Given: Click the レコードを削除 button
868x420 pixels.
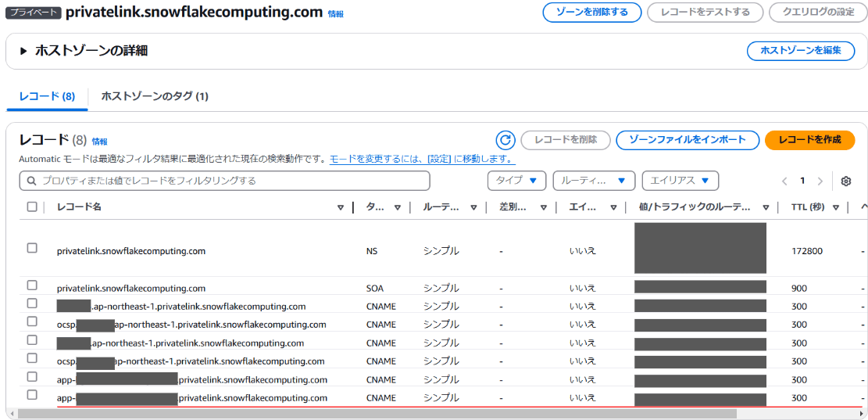Looking at the screenshot, I should 566,140.
